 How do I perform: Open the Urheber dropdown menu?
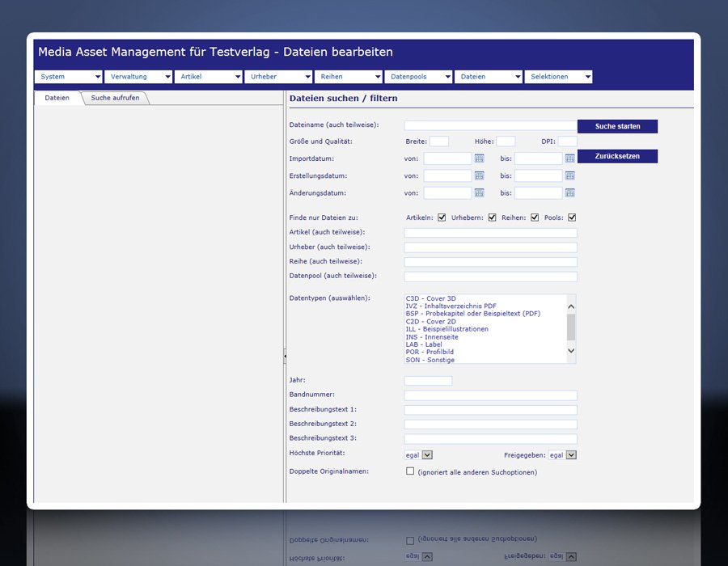coord(278,77)
